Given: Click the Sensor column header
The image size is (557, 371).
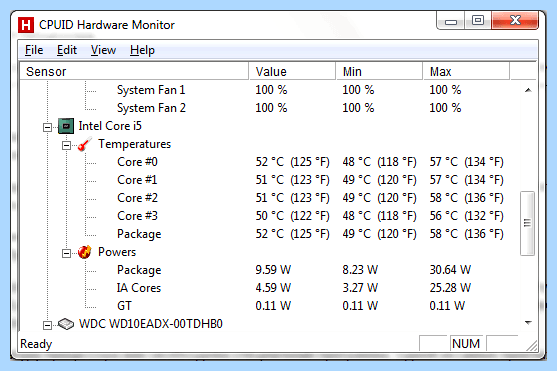Looking at the screenshot, I should click(134, 71).
